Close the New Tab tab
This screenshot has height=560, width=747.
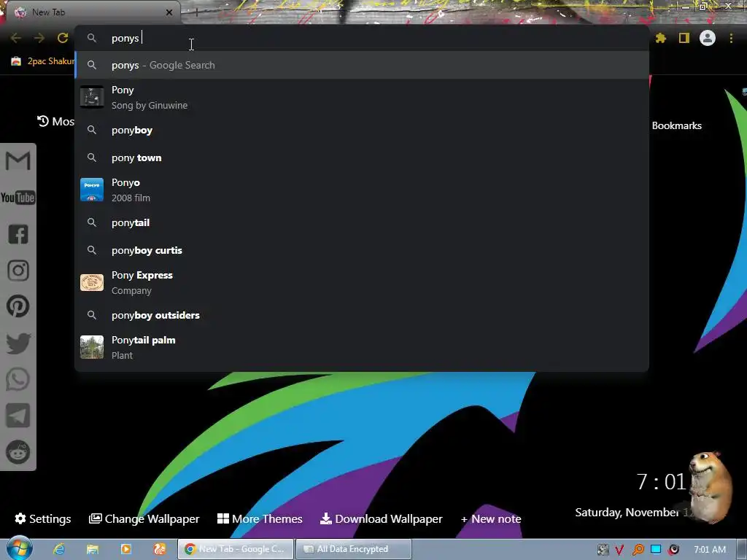click(x=169, y=12)
